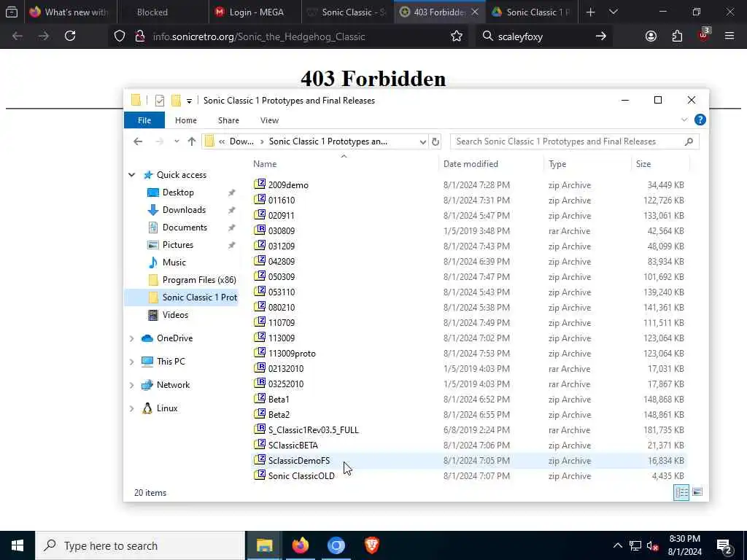Click the Explorer search field
Screen dimensions: 747x560
(x=575, y=141)
